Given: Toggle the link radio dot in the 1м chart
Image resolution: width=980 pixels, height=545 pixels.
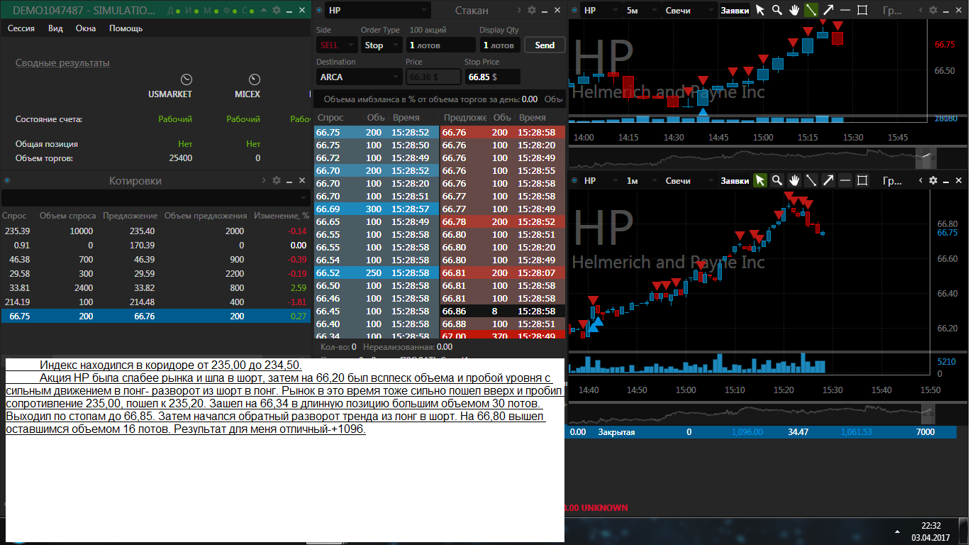Looking at the screenshot, I should point(574,180).
